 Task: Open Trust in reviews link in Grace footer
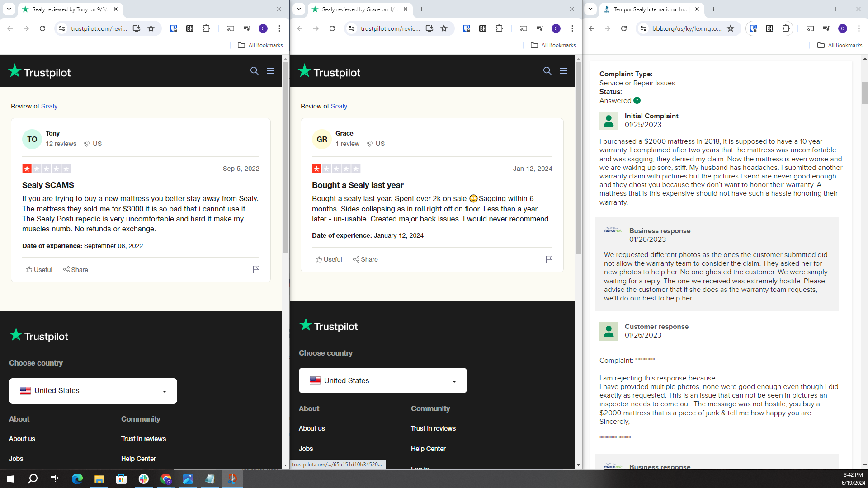pyautogui.click(x=433, y=428)
